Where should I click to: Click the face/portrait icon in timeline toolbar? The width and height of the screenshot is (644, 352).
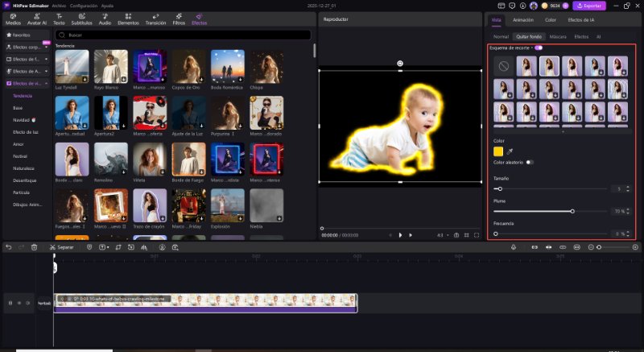(163, 247)
